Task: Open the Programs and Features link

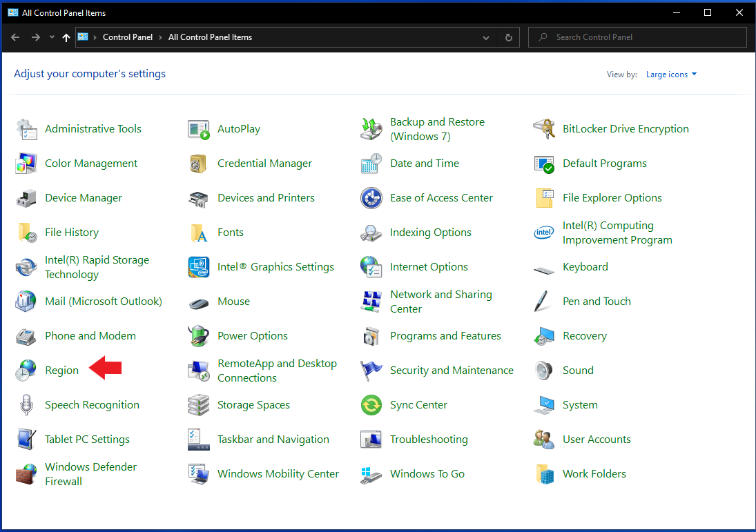Action: pyautogui.click(x=445, y=336)
